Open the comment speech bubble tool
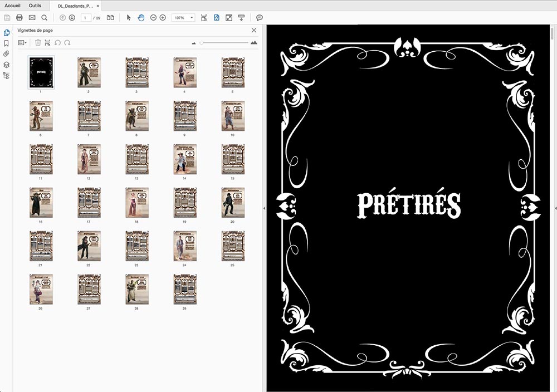The image size is (557, 392). (x=260, y=18)
